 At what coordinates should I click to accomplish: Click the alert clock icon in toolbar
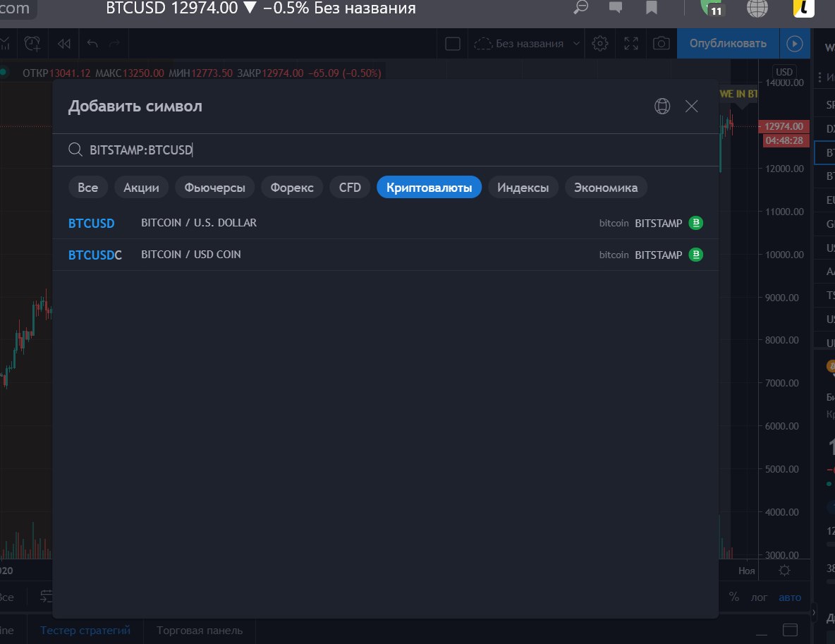[32, 43]
